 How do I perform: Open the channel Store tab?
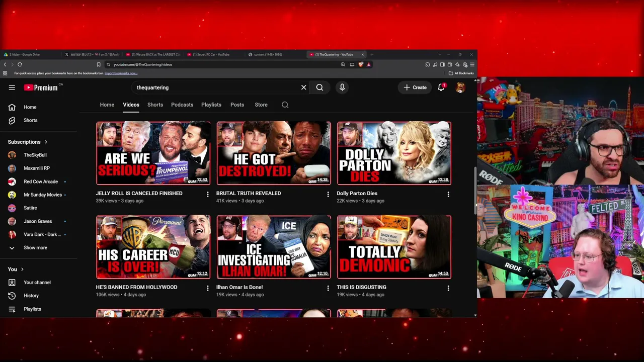click(x=261, y=105)
